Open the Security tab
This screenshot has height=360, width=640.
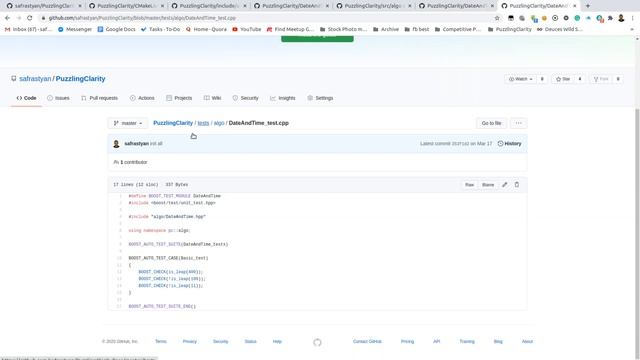pos(245,98)
